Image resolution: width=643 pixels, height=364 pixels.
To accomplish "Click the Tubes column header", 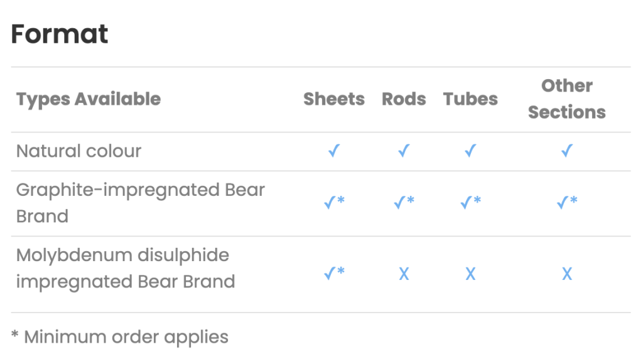I will (x=470, y=99).
